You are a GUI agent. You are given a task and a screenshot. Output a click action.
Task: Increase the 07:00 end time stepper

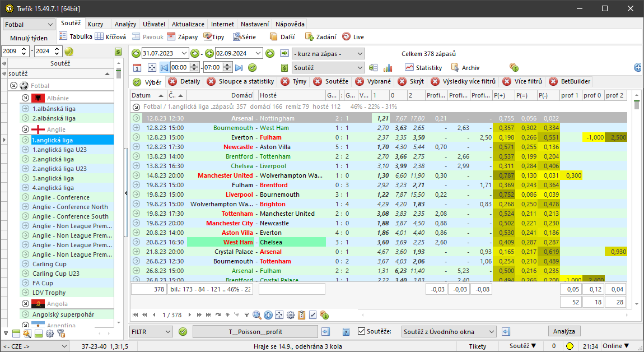point(228,65)
